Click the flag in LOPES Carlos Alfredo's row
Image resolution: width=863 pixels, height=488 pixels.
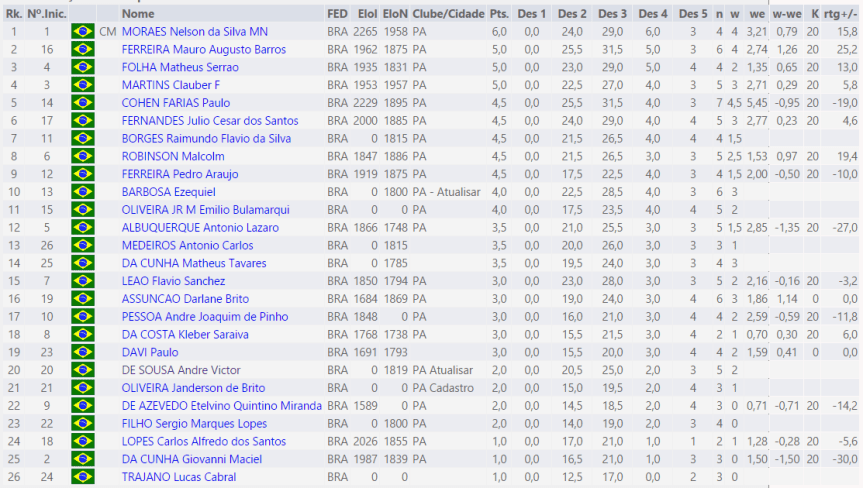tap(83, 442)
